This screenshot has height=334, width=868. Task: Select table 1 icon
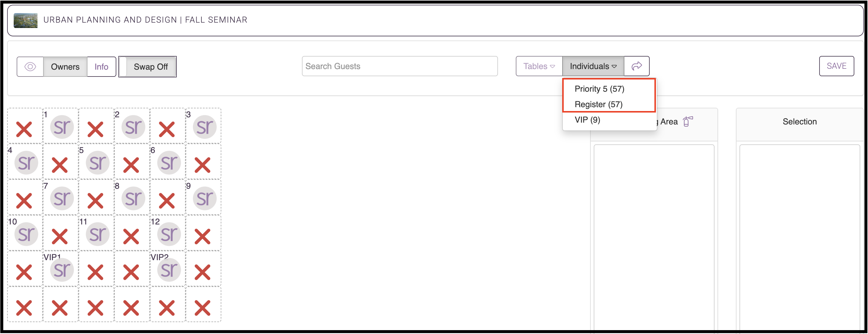[x=62, y=127]
